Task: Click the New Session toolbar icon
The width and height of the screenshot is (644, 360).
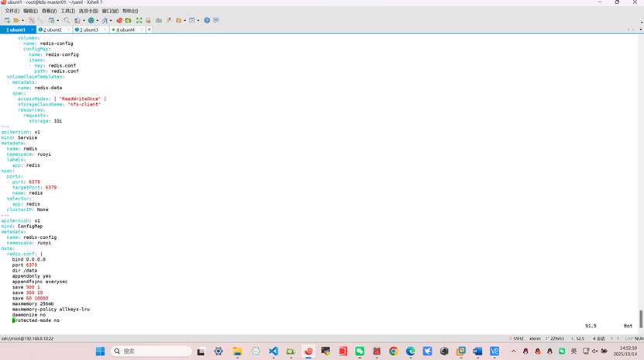Action: pyautogui.click(x=7, y=20)
